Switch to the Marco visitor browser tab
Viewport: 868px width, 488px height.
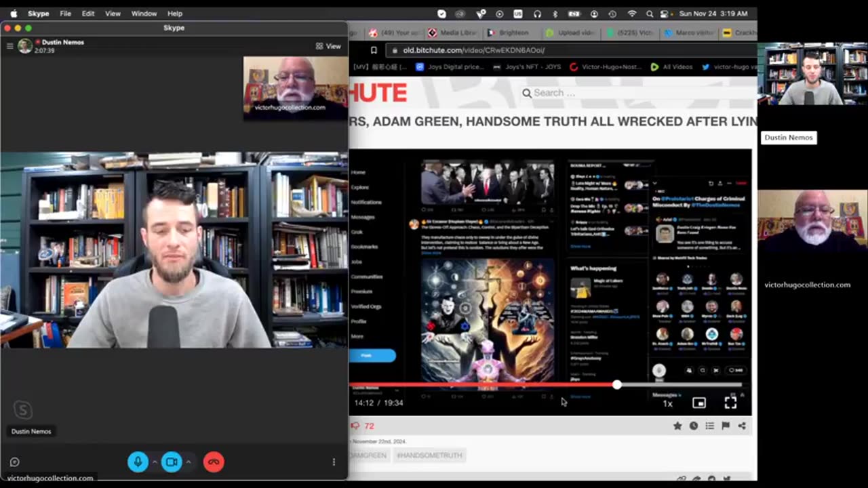coord(688,33)
